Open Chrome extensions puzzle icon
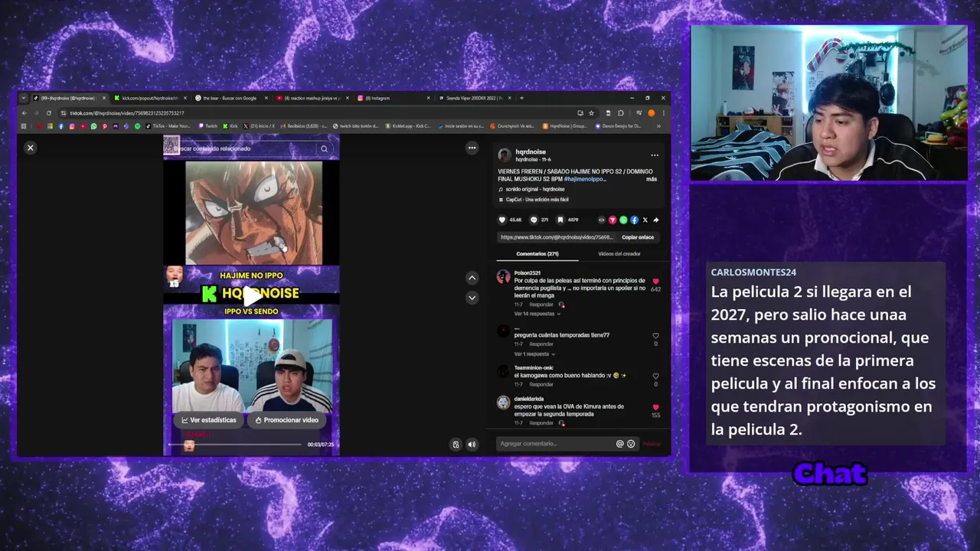 [x=621, y=113]
